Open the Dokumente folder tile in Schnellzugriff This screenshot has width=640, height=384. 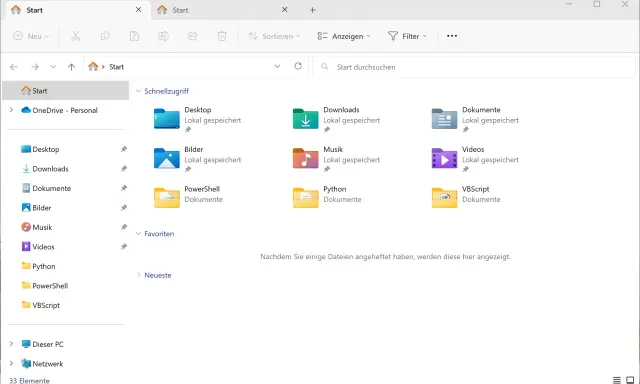[x=476, y=119]
